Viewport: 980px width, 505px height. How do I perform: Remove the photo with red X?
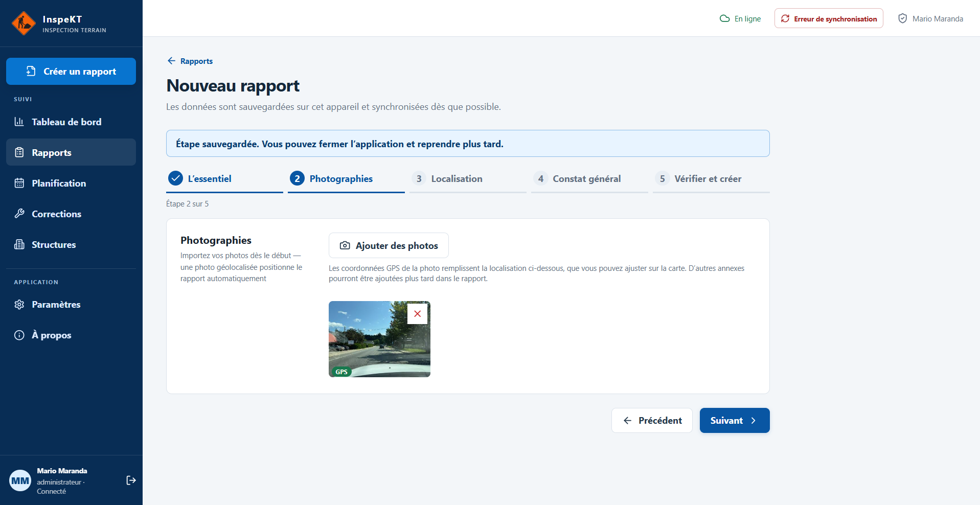click(417, 314)
